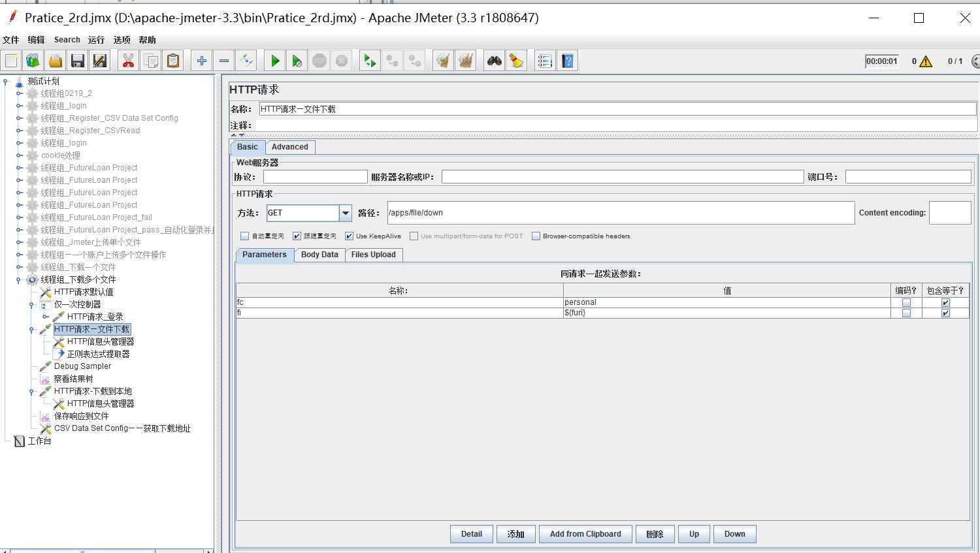Clear results with the single broom icon
This screenshot has height=553, width=980.
click(x=444, y=61)
